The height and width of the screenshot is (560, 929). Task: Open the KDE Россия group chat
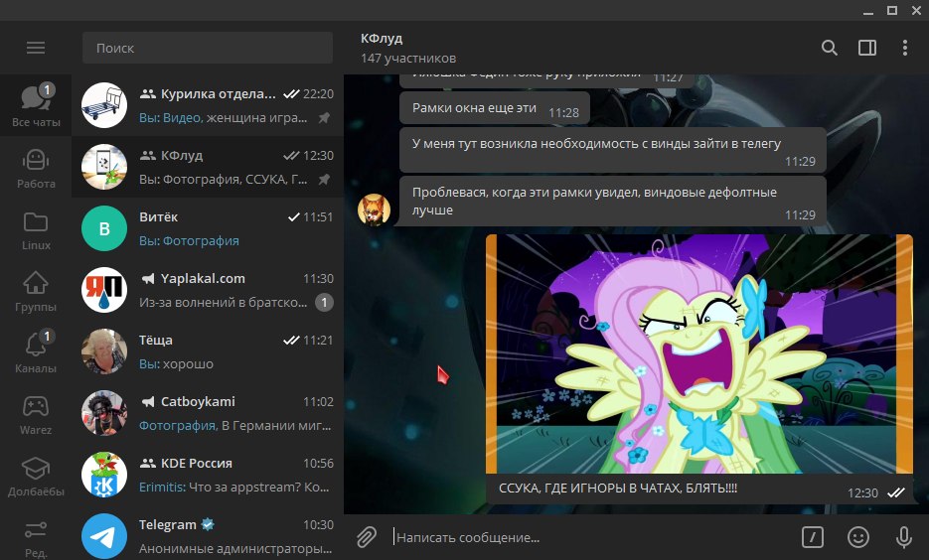208,475
